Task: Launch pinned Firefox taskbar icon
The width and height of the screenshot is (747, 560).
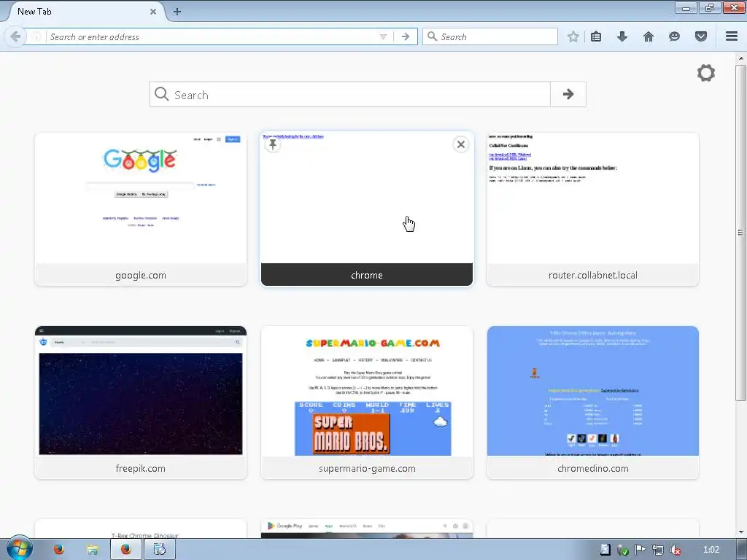Action: click(58, 550)
